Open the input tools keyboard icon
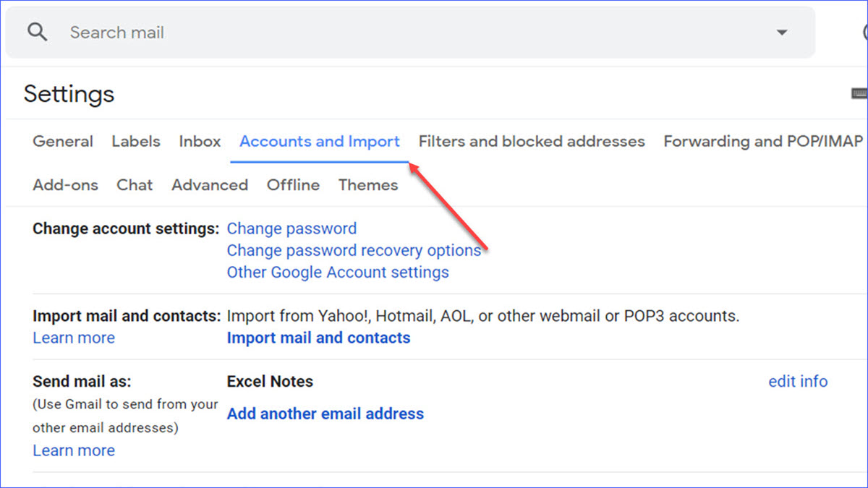 859,93
